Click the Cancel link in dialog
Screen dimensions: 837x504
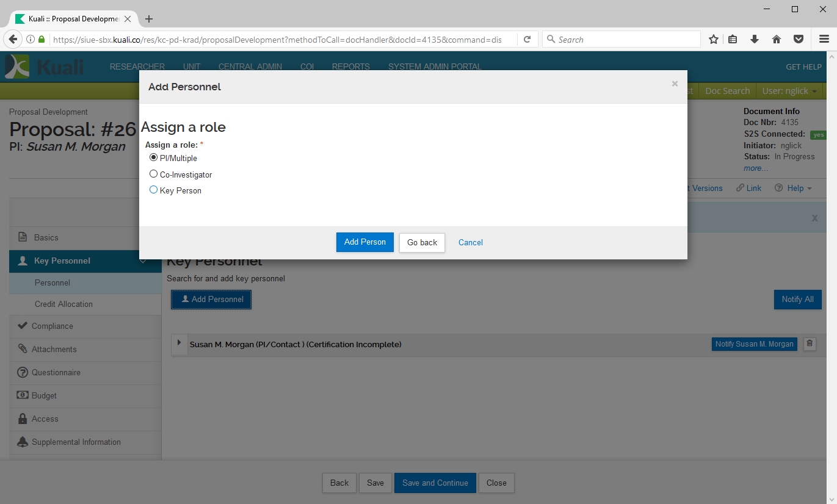click(x=470, y=242)
